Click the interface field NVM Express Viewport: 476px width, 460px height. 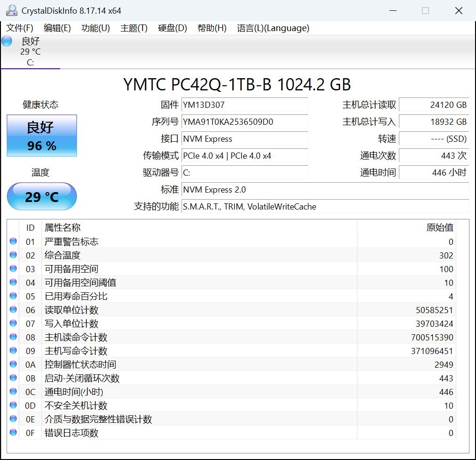(245, 139)
